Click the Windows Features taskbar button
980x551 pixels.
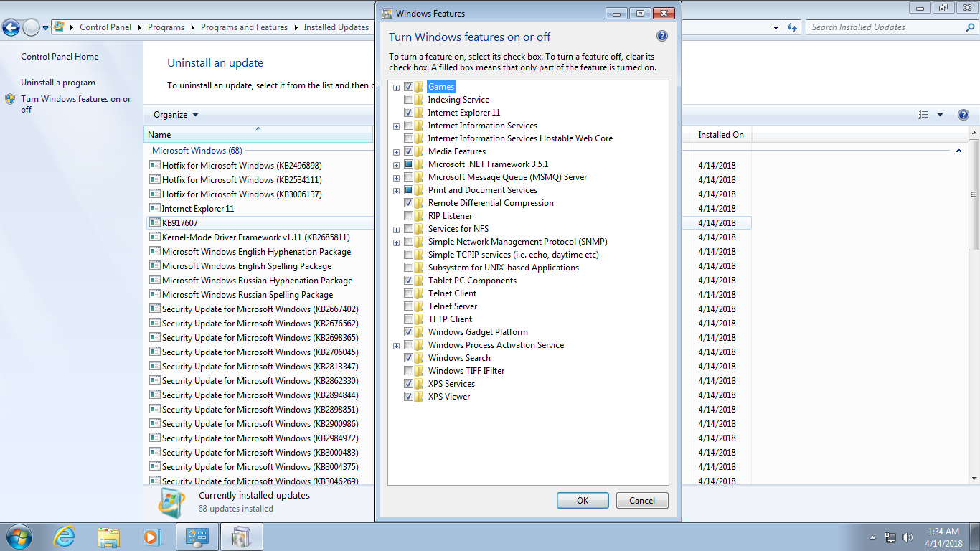click(x=242, y=537)
